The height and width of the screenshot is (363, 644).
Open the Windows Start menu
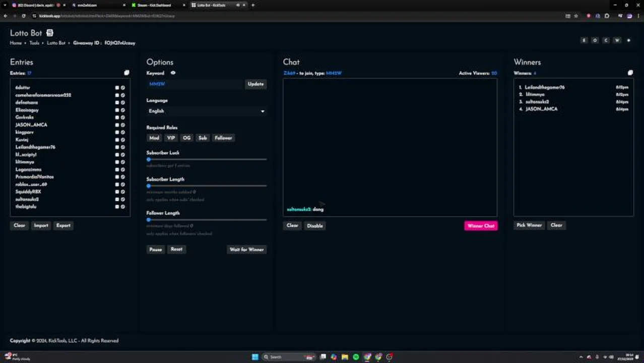pyautogui.click(x=255, y=357)
